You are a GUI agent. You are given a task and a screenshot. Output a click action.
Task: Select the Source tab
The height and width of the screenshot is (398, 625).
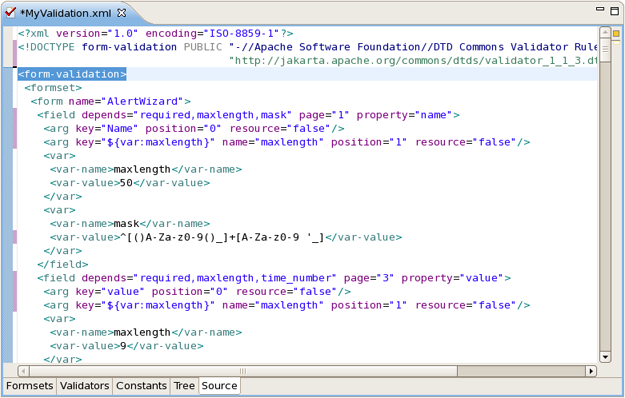[x=219, y=386]
